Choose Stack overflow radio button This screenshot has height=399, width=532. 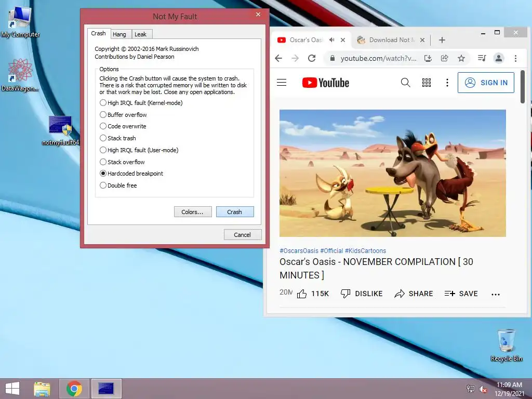coord(122,162)
